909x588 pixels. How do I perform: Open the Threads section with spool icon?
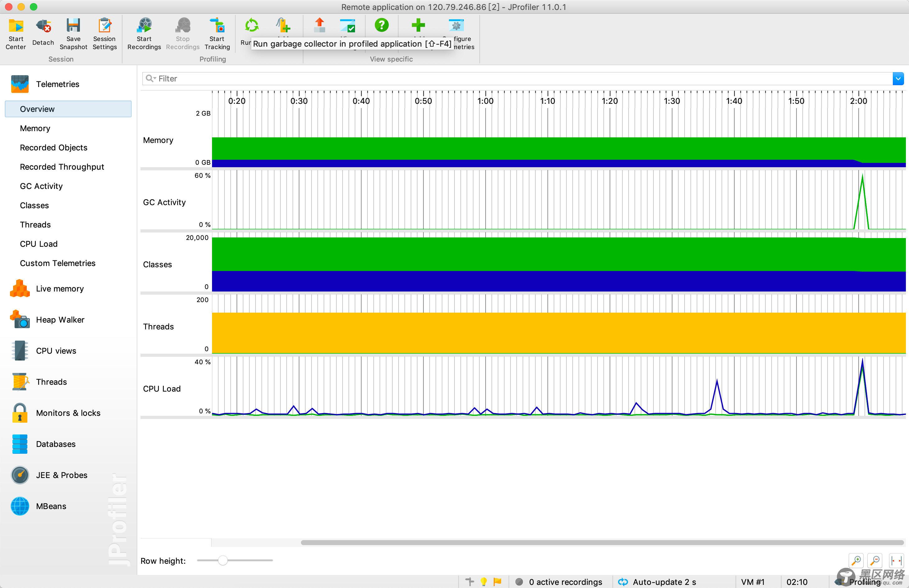click(x=39, y=382)
